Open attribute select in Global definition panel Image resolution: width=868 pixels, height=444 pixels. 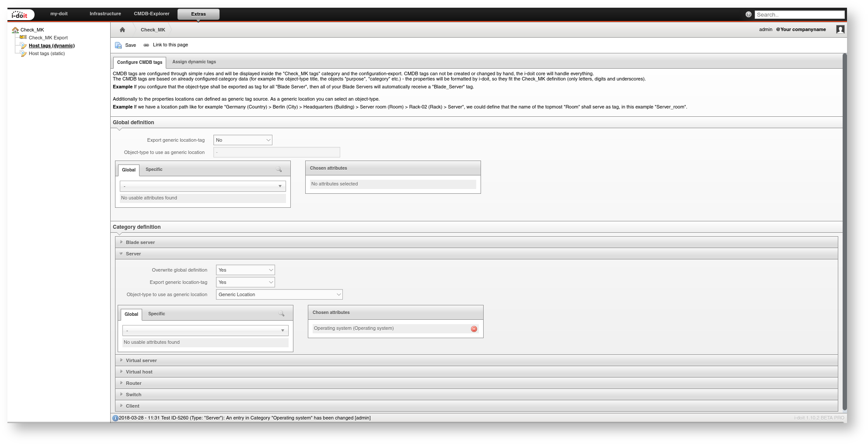coord(203,186)
